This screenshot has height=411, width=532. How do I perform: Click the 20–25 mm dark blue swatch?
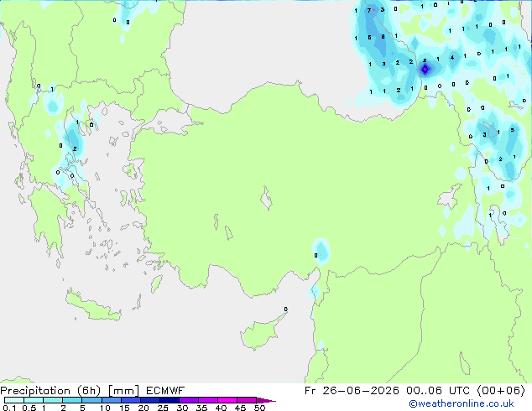tap(149, 400)
